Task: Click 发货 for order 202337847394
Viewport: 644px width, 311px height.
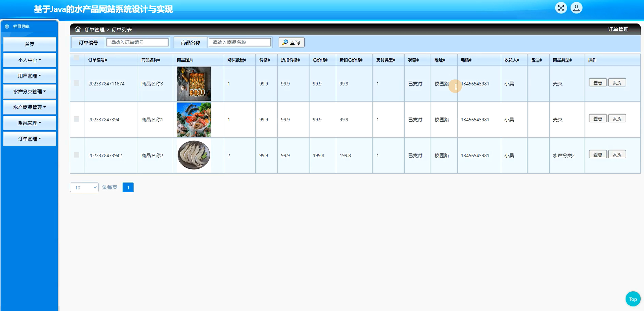Action: coord(617,119)
